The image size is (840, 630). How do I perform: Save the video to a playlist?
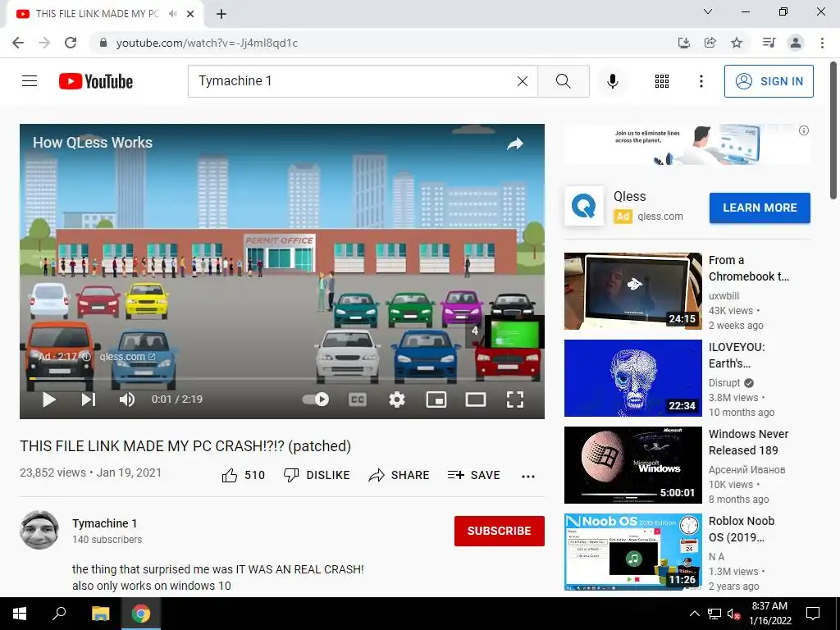tap(474, 475)
